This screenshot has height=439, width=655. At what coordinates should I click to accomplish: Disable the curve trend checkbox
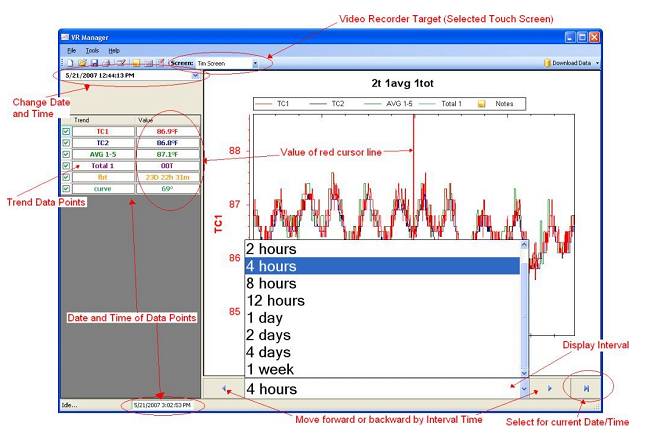[66, 188]
